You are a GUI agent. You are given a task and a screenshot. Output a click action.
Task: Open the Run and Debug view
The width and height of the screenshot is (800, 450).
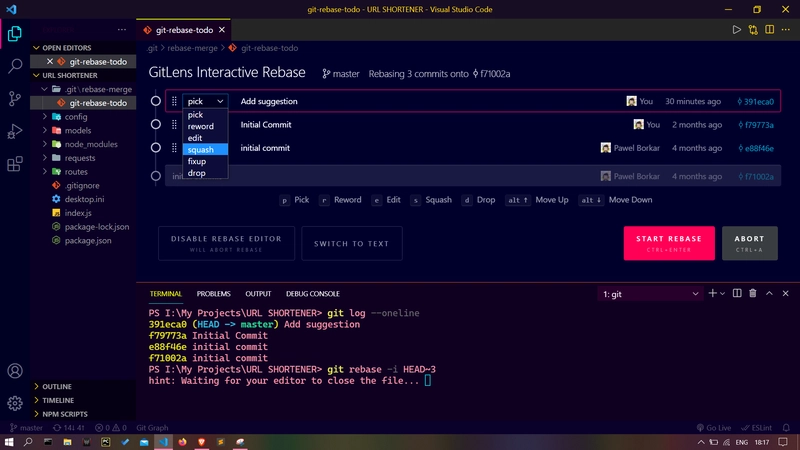(x=15, y=131)
